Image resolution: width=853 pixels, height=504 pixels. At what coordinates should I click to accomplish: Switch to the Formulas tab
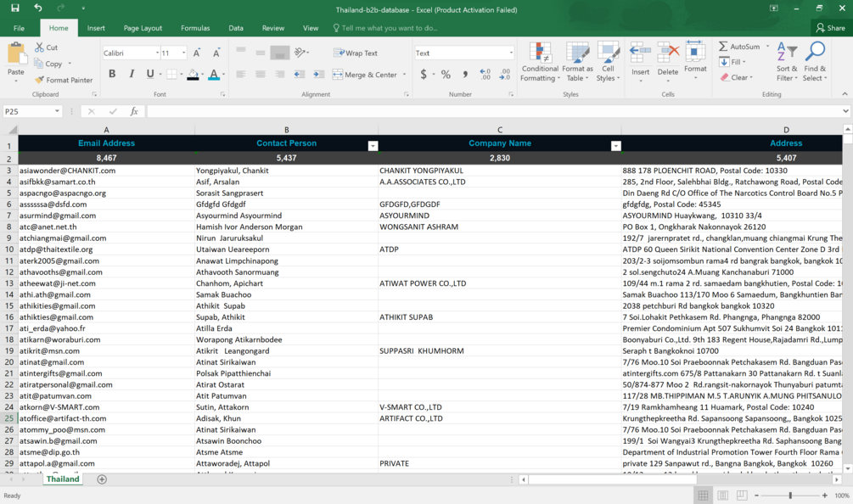[195, 28]
